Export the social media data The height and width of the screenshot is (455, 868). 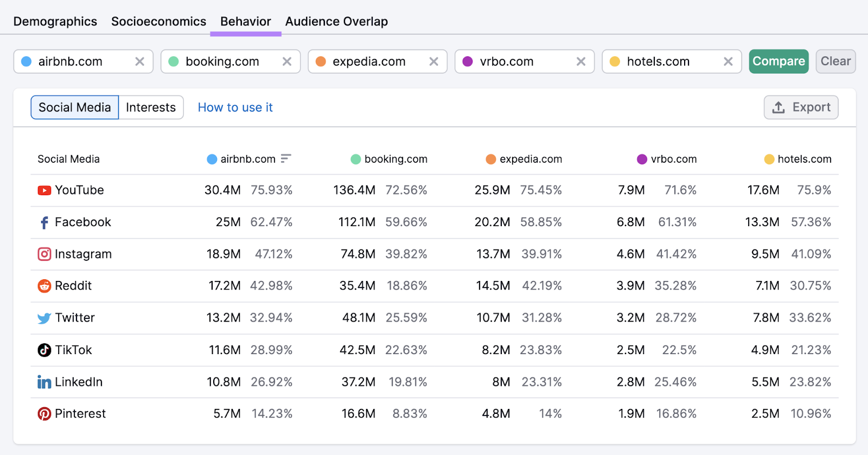801,107
